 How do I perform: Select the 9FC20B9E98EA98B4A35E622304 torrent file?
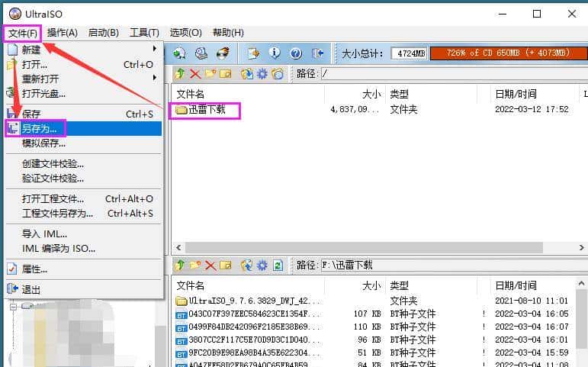pyautogui.click(x=248, y=353)
